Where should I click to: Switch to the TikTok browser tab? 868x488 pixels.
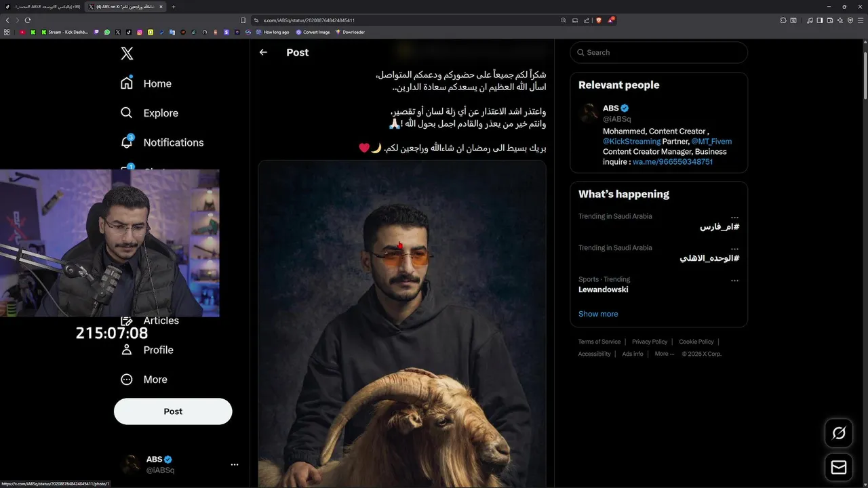[x=42, y=7]
